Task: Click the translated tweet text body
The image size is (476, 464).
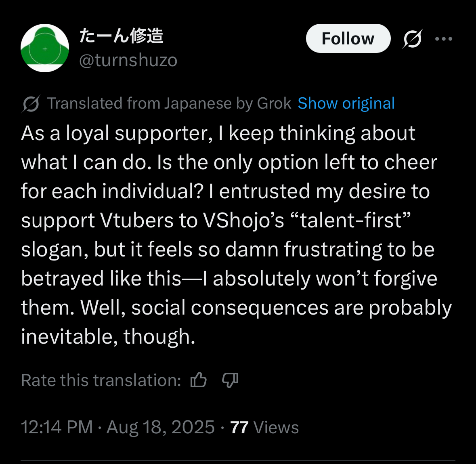Action: 237,235
